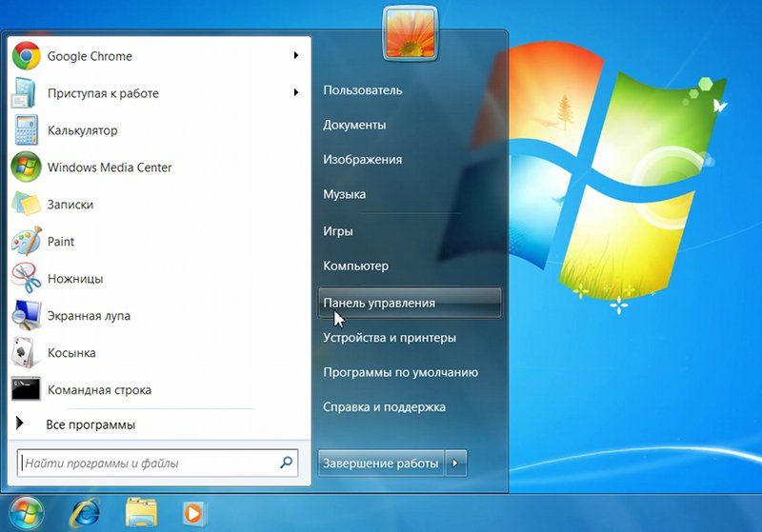Image resolution: width=762 pixels, height=532 pixels.
Task: Open Internet Explorer from the taskbar
Action: point(86,513)
